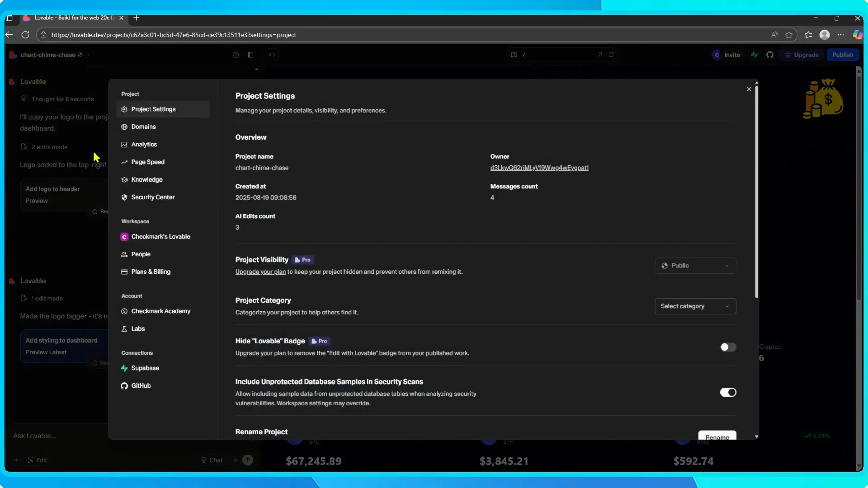Send message arrow button in chat
Screen dimensions: 868x488
point(248,460)
